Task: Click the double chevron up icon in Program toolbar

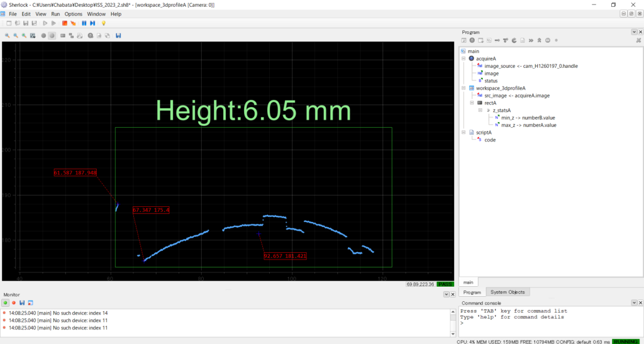Action: (x=539, y=40)
